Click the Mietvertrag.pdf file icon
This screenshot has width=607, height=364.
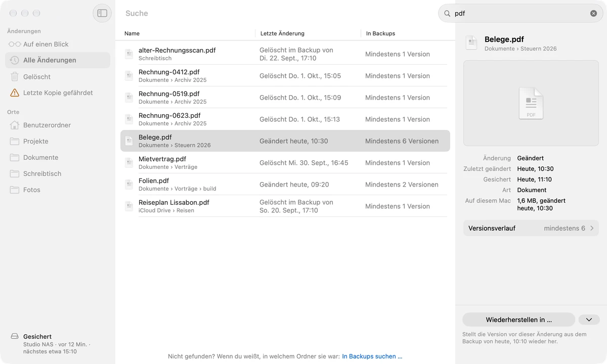pyautogui.click(x=129, y=163)
